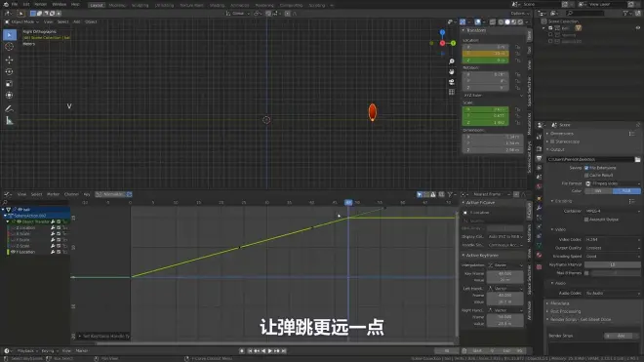Open the Interpolation Bezier dropdown

point(505,265)
